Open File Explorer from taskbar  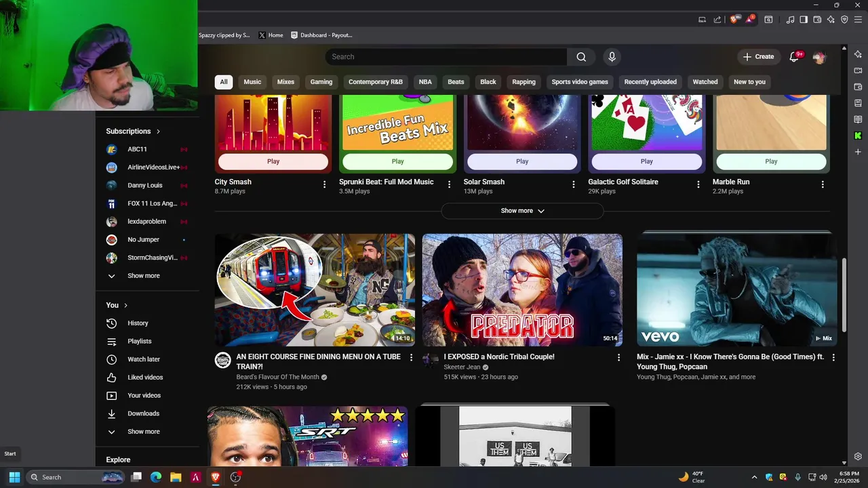click(x=175, y=477)
